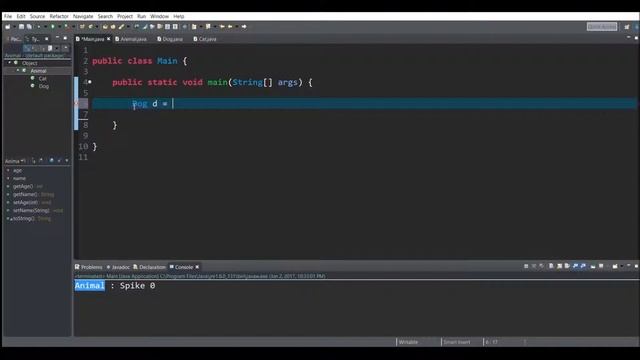Open the Search menu
Viewport: 640px width, 360px height.
[105, 16]
